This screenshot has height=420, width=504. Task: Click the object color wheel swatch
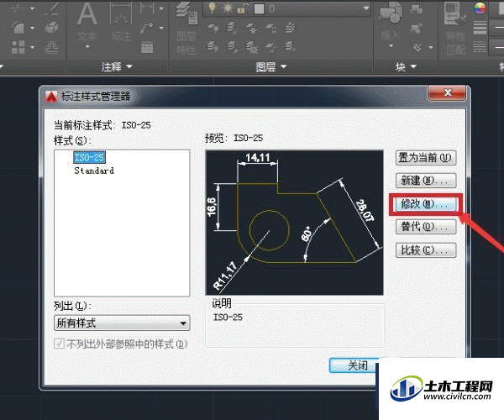pyautogui.click(x=480, y=8)
